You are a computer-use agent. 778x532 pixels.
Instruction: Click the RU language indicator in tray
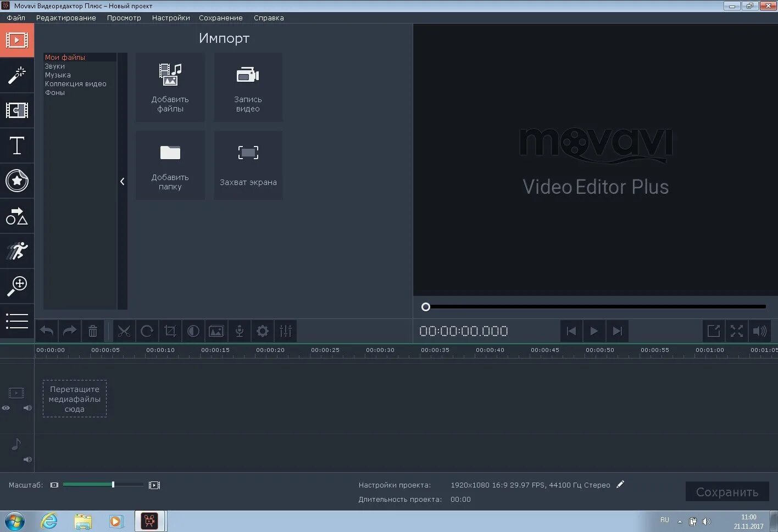pos(665,520)
